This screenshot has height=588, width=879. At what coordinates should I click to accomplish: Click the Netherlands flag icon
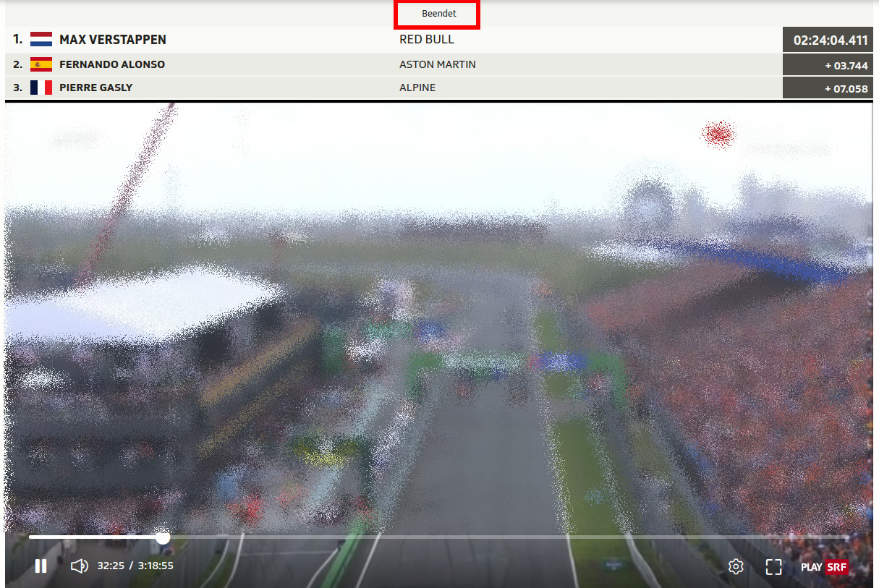41,40
